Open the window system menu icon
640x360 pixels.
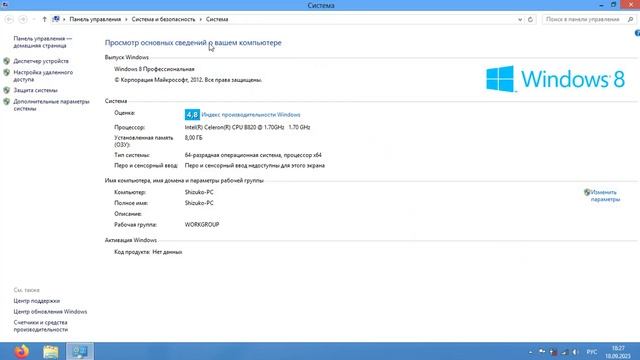point(4,4)
